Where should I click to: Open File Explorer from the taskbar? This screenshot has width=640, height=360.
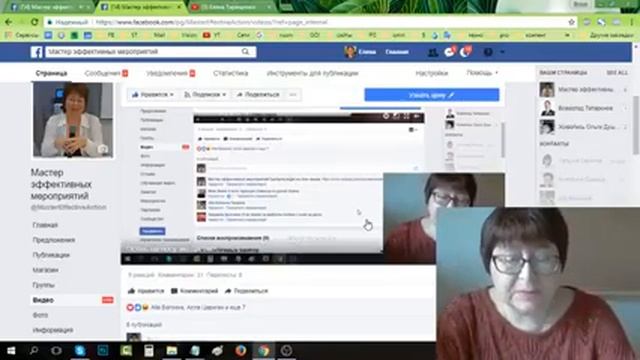[x=172, y=351]
